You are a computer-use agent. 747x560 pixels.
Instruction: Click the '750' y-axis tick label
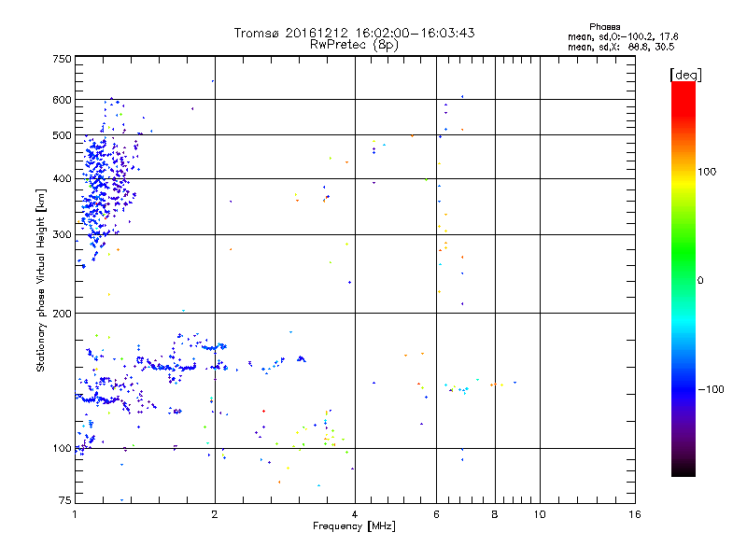click(x=63, y=59)
